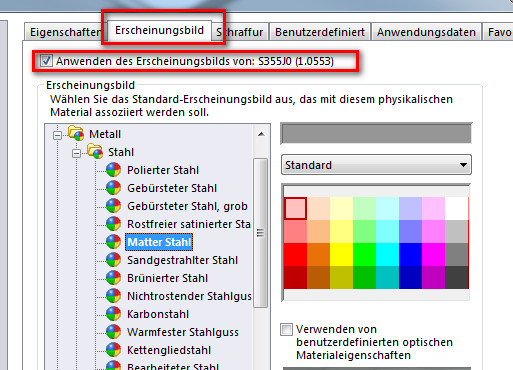This screenshot has width=513, height=370.
Task: Open the Standard color palette dropdown
Action: coord(376,165)
